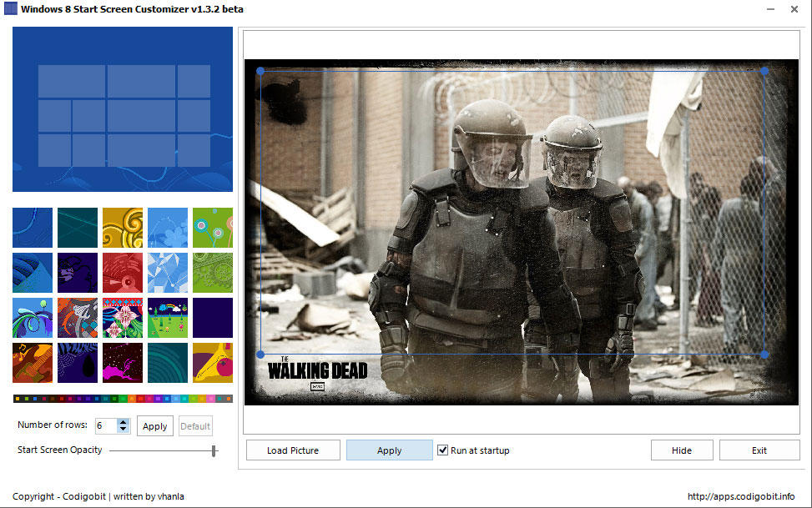Click Apply next to Number of rows
Viewport: 812px width, 508px height.
(x=155, y=426)
